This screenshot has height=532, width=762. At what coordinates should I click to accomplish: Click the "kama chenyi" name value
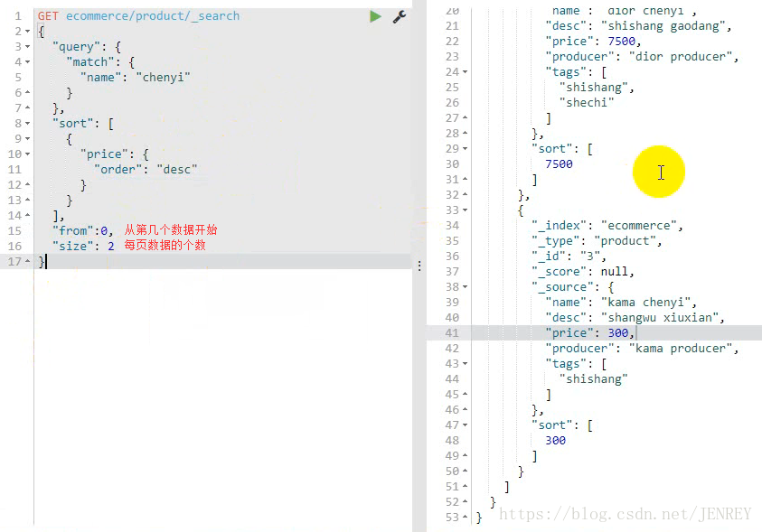(x=646, y=303)
